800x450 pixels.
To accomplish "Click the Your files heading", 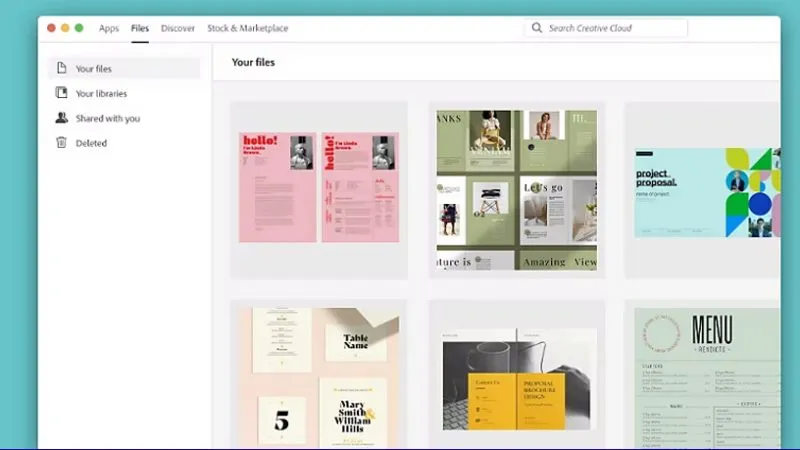I will [x=253, y=62].
